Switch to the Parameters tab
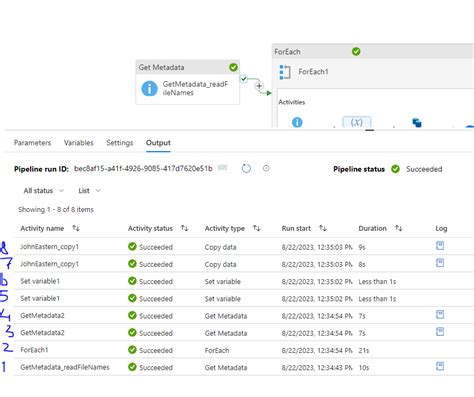 coord(32,143)
